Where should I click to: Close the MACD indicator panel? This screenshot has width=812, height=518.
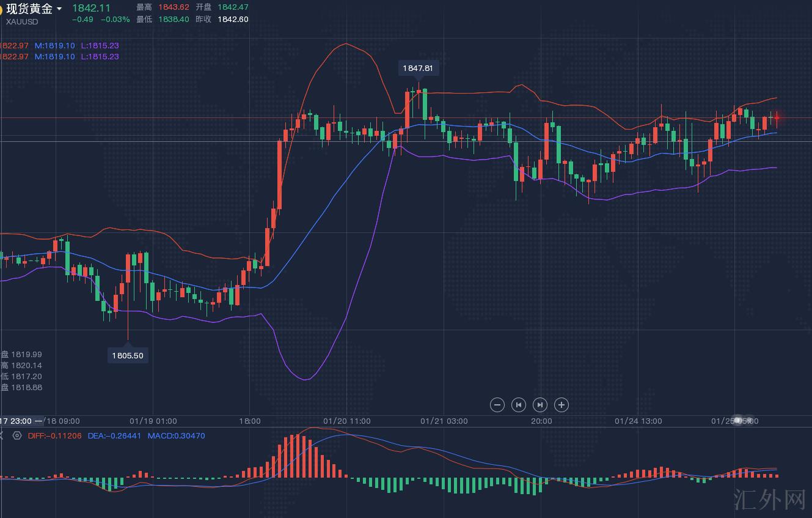click(x=1, y=436)
